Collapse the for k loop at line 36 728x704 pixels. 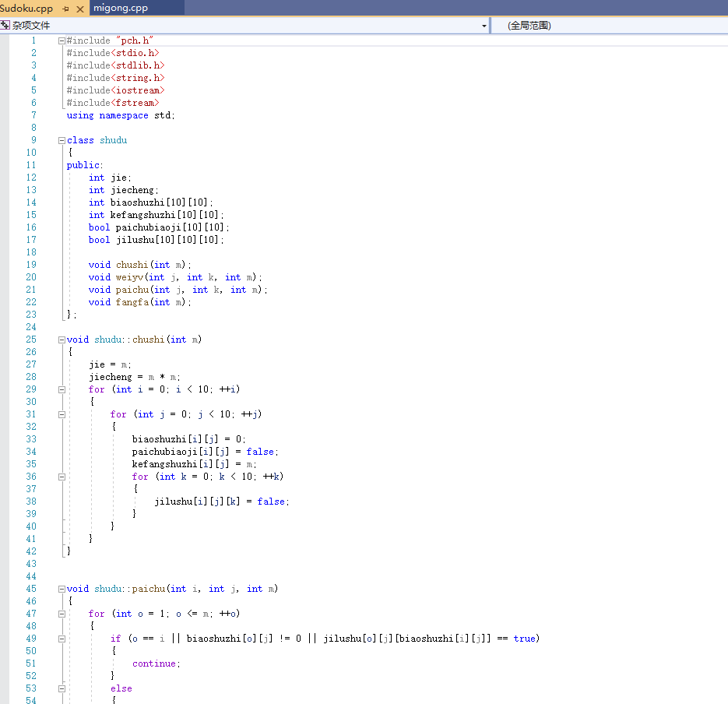pos(62,477)
